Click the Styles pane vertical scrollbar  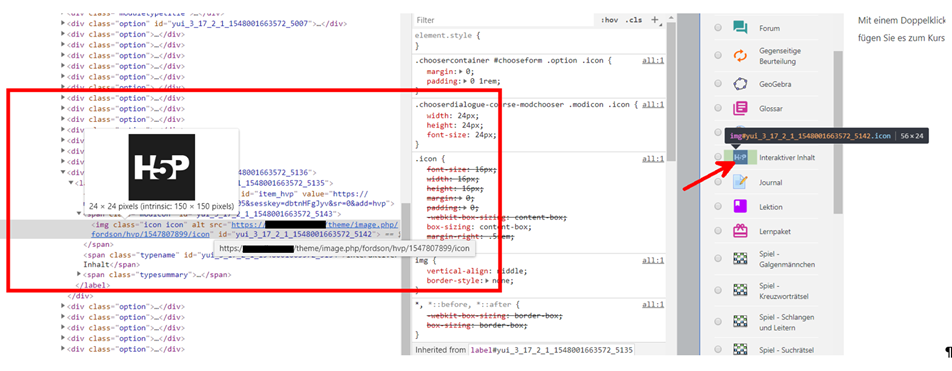[671, 92]
